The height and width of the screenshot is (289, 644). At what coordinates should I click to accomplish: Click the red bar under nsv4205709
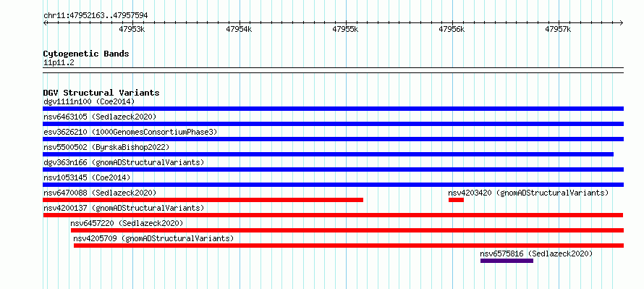coord(349,246)
